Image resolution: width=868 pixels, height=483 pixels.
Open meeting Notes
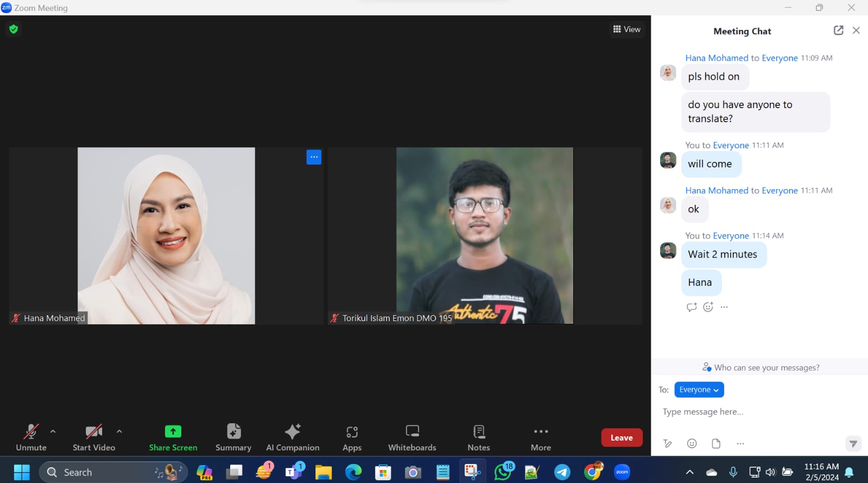click(x=478, y=437)
